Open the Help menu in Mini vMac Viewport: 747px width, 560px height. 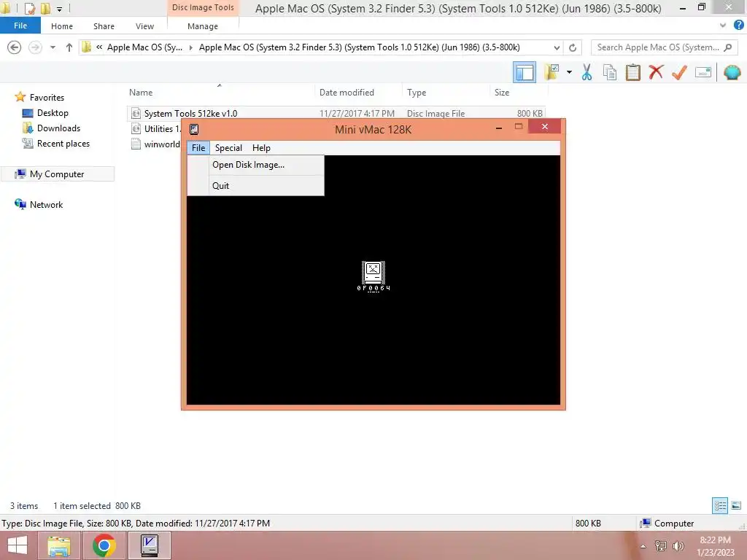261,147
